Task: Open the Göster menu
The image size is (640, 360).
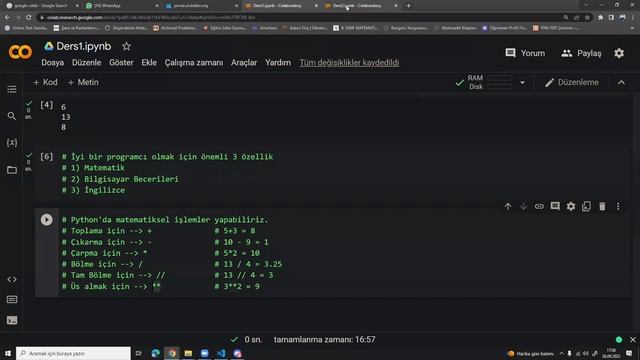Action: pyautogui.click(x=121, y=62)
